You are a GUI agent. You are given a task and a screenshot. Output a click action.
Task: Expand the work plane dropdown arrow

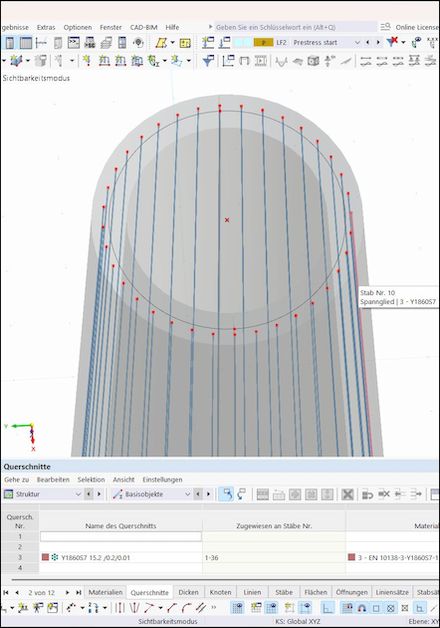tap(173, 42)
